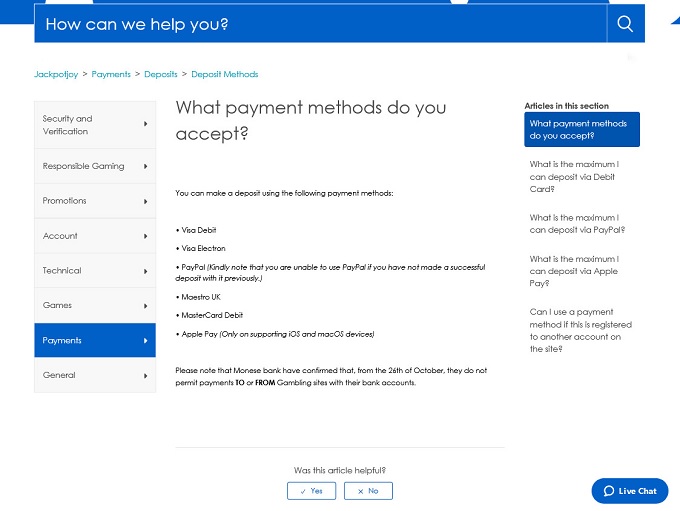Click Yes, article was helpful

(x=311, y=491)
